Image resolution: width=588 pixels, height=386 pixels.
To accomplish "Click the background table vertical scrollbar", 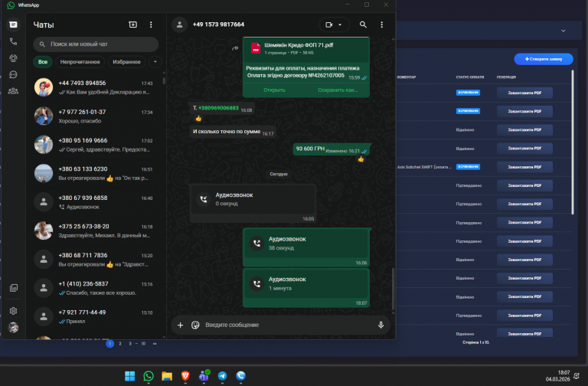I will (x=573, y=142).
